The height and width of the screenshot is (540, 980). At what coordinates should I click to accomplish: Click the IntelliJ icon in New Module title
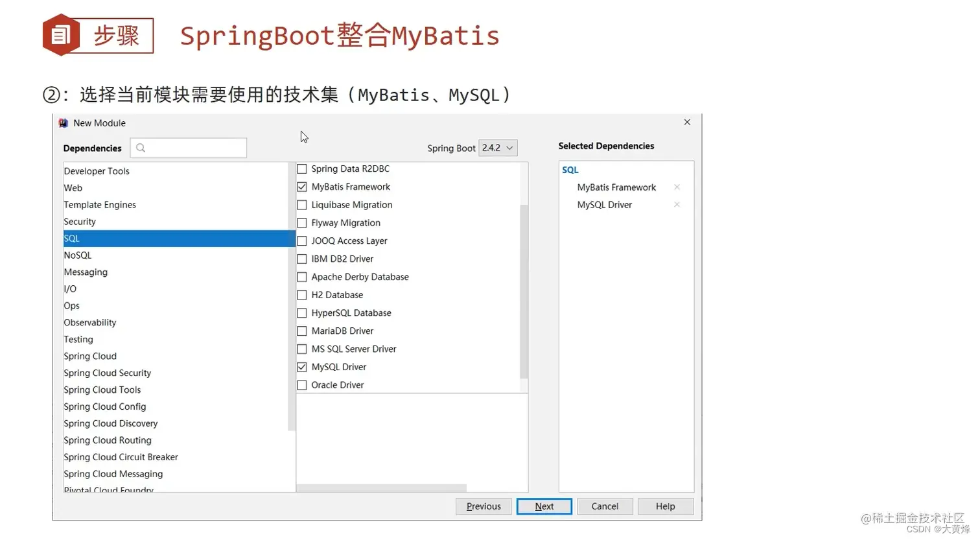[x=64, y=123]
